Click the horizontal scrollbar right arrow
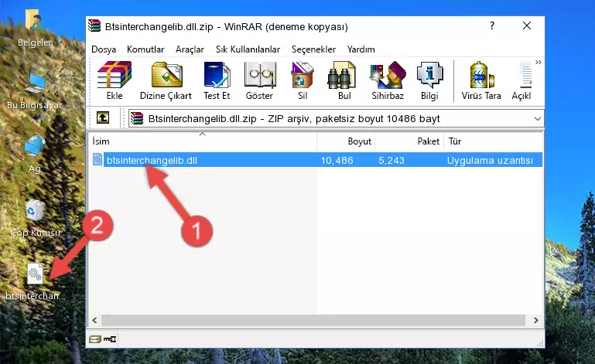 535,321
